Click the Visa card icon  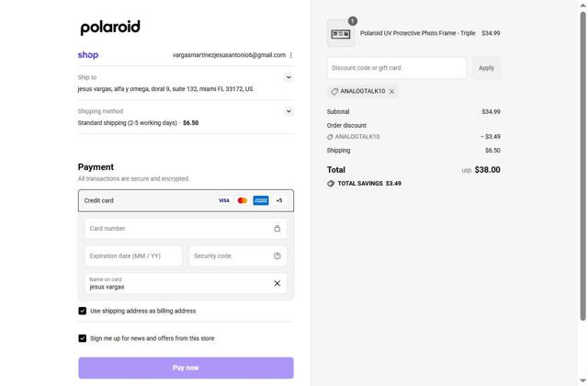point(223,200)
